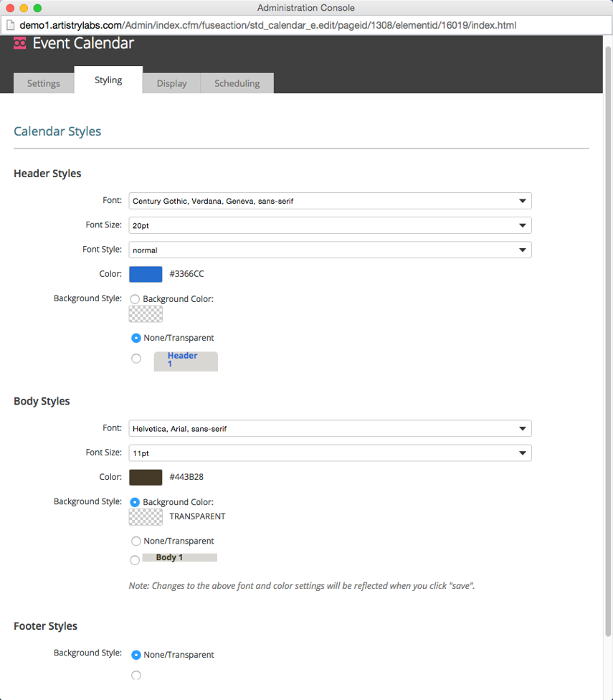613x700 pixels.
Task: Select body Background Color radio button
Action: point(135,502)
